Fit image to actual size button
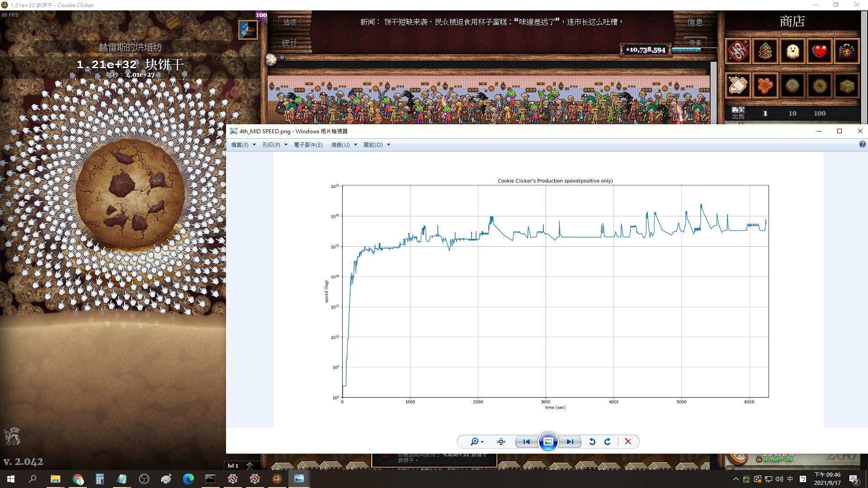Screen dimensions: 868x488 coord(501,441)
